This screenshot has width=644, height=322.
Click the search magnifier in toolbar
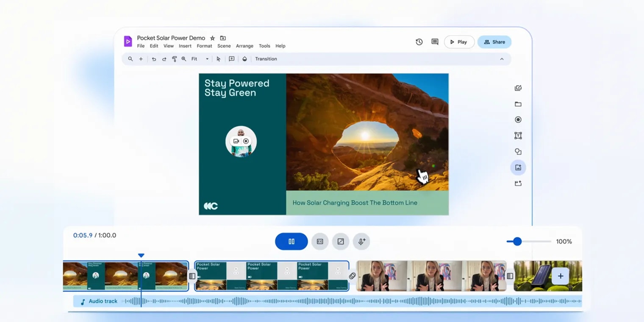coord(130,59)
